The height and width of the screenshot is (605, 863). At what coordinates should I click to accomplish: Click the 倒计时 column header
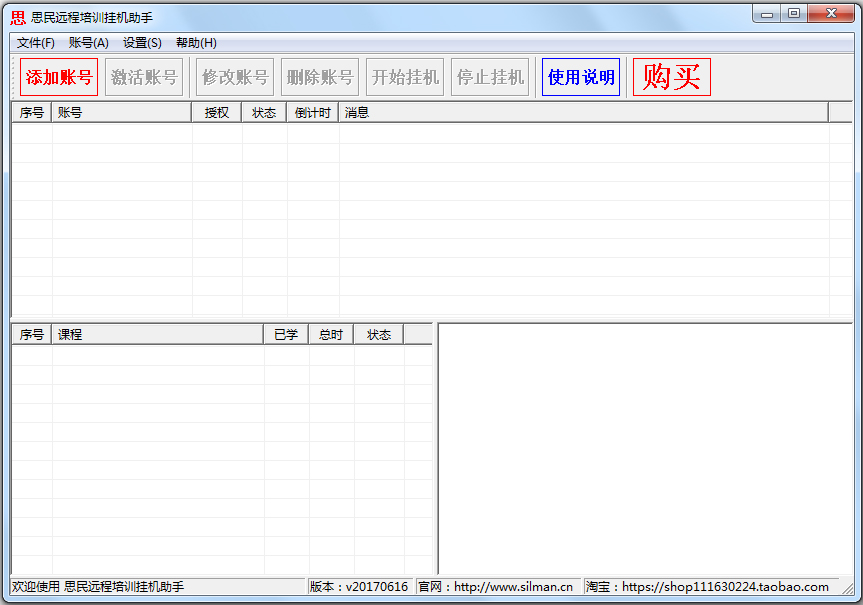coord(313,112)
